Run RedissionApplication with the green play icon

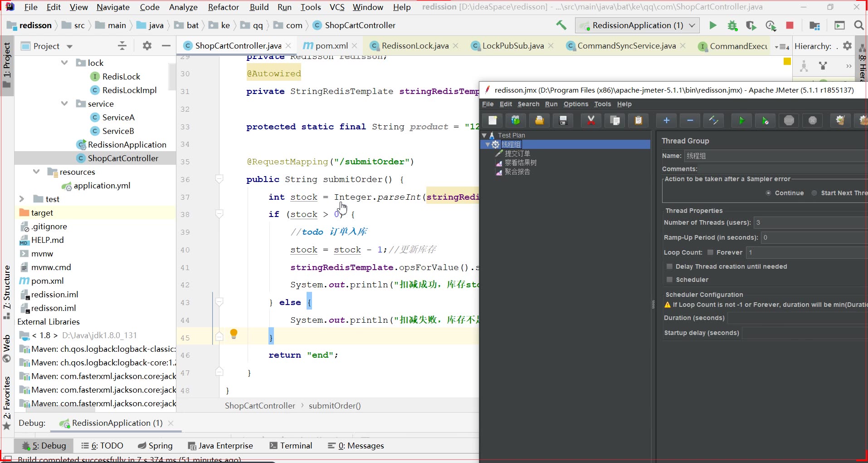(x=713, y=25)
